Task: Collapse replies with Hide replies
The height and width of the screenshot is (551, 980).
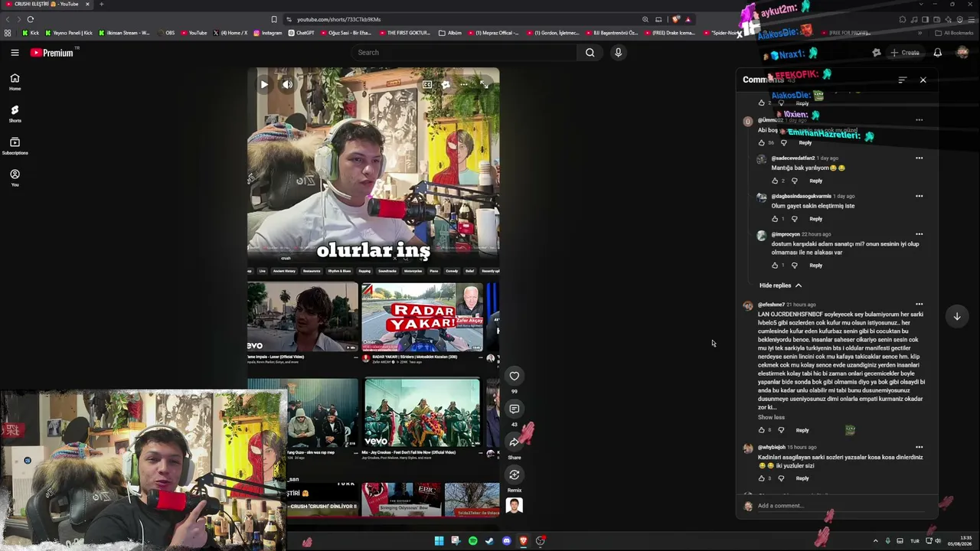Action: [780, 285]
